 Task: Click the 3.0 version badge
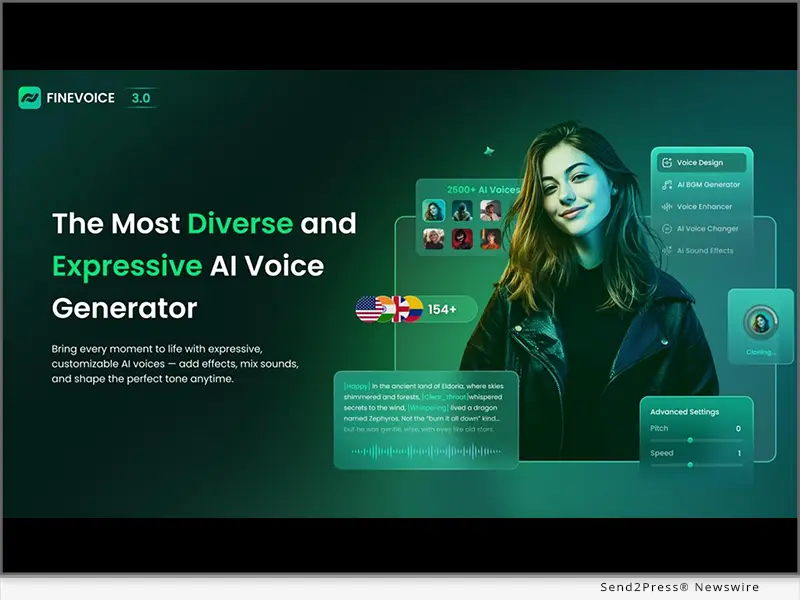pos(141,98)
